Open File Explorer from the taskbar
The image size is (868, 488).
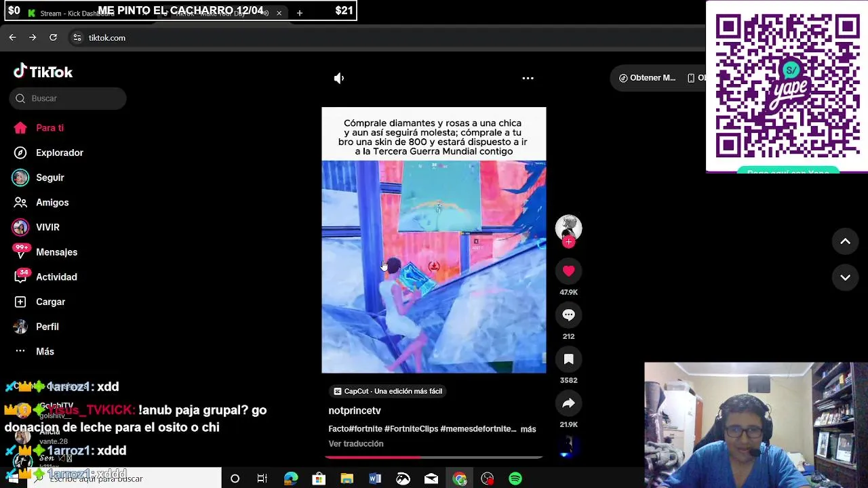[347, 479]
